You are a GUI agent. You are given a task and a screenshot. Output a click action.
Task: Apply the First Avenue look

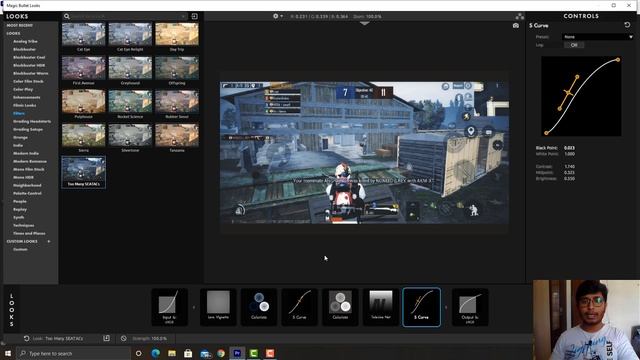click(84, 71)
